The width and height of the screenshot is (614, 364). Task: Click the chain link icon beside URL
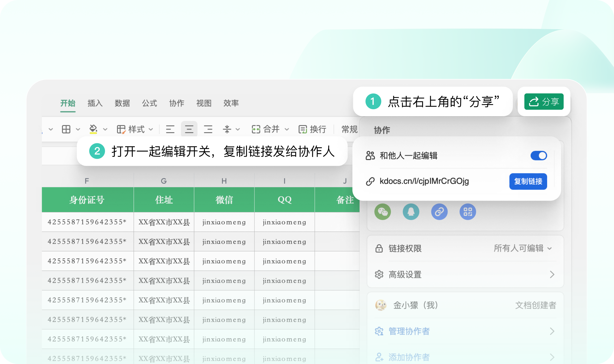(370, 182)
